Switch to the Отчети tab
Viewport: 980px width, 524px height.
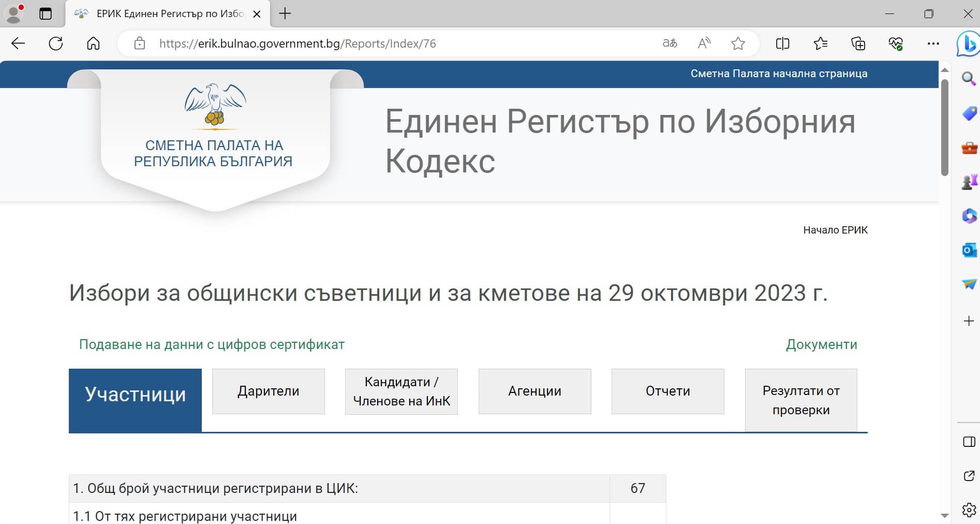[x=667, y=391]
